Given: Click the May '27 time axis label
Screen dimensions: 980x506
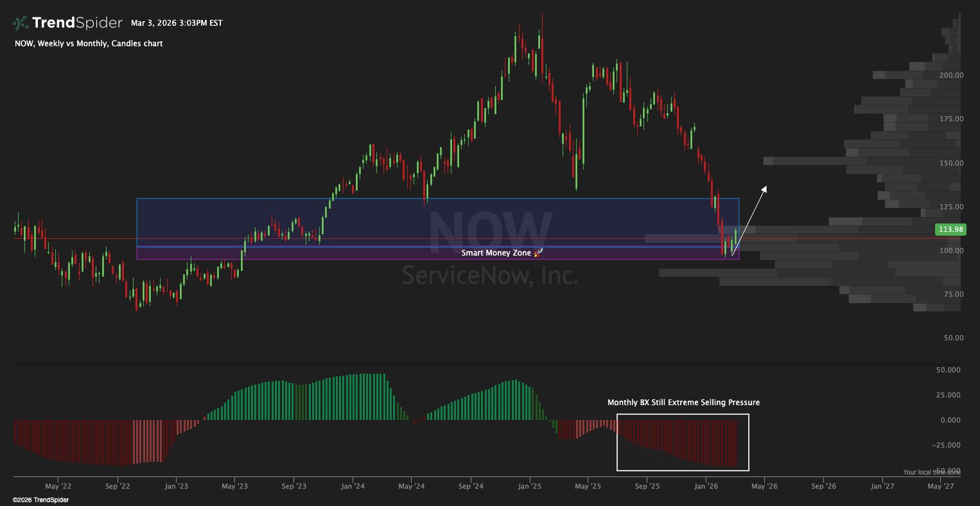Looking at the screenshot, I should point(941,486).
